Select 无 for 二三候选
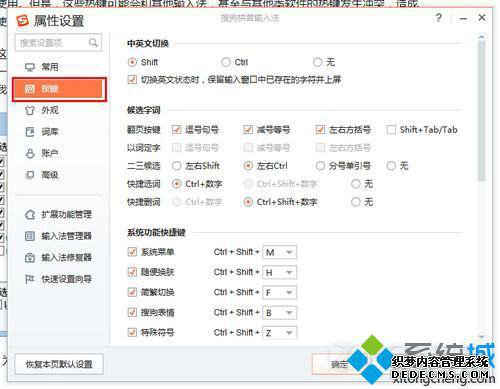This screenshot has width=500, height=389. 391,166
